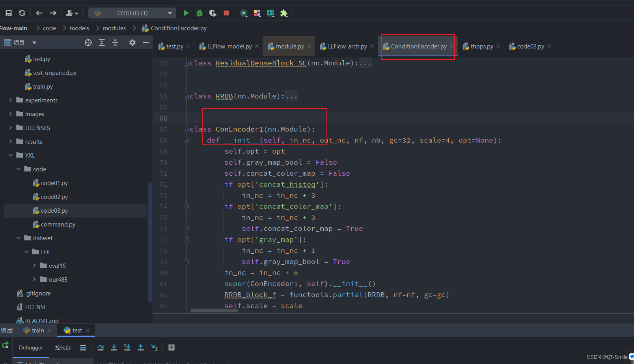Click the teal AI assistant toolbar icon
This screenshot has height=364, width=634.
[x=270, y=13]
